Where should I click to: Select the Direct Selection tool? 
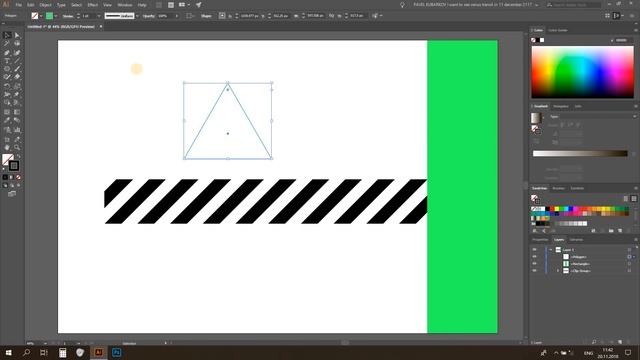tap(17, 36)
